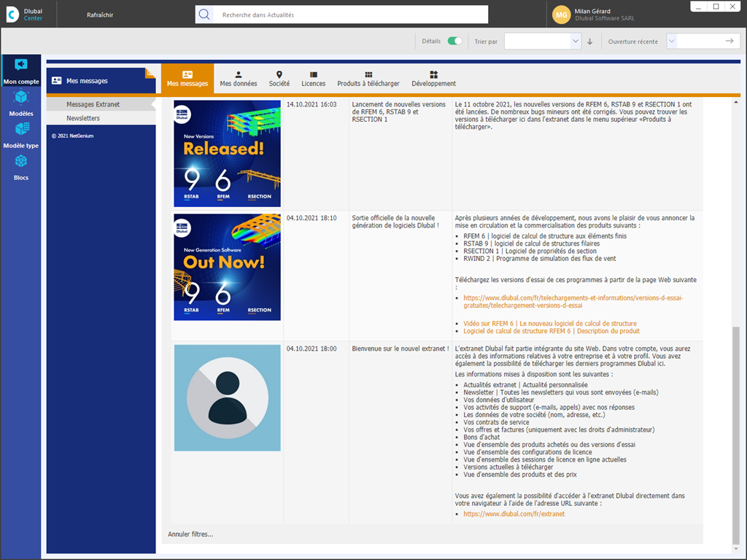The image size is (747, 560).
Task: Click the user name Milan Gérard
Action: (x=592, y=11)
